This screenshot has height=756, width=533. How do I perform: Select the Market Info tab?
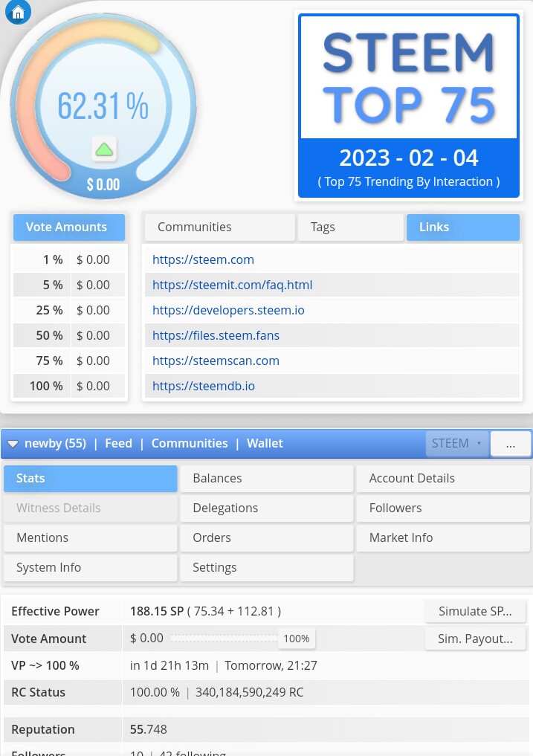pos(443,538)
